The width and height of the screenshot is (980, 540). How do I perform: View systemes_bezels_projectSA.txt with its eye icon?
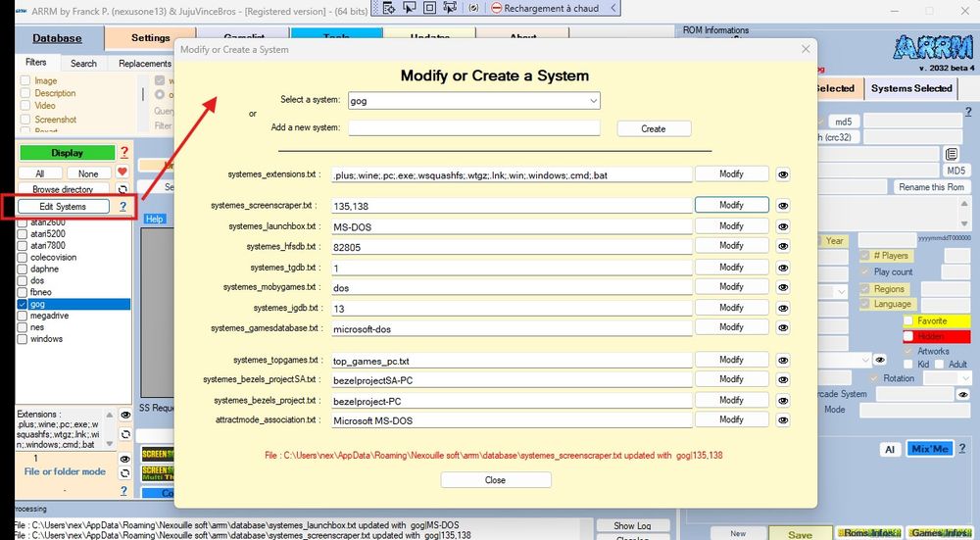[x=782, y=380]
